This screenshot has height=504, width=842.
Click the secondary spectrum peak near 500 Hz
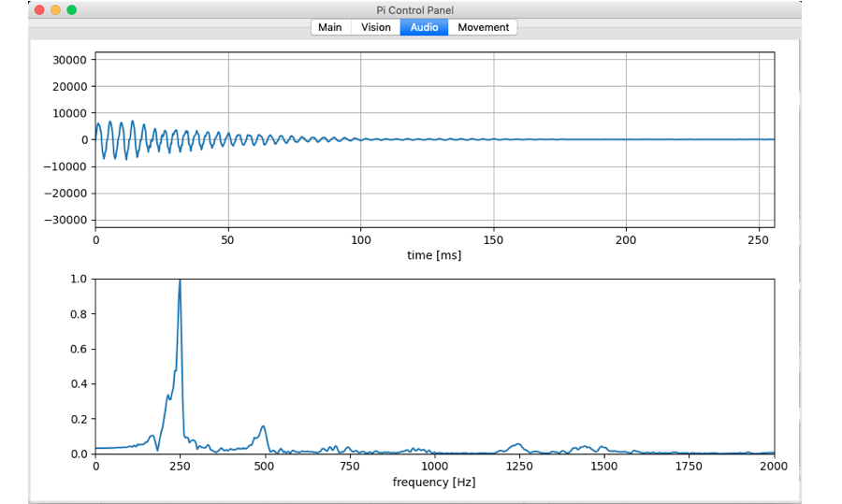point(264,427)
